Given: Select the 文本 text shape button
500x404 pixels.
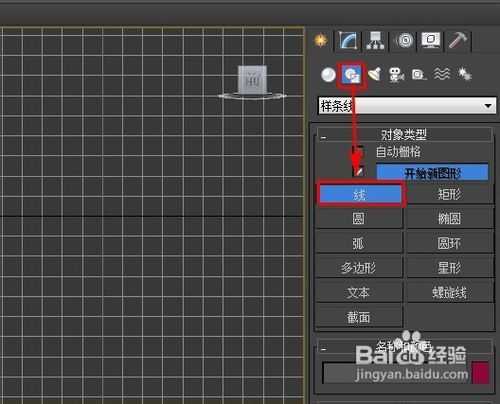Looking at the screenshot, I should pos(359,292).
